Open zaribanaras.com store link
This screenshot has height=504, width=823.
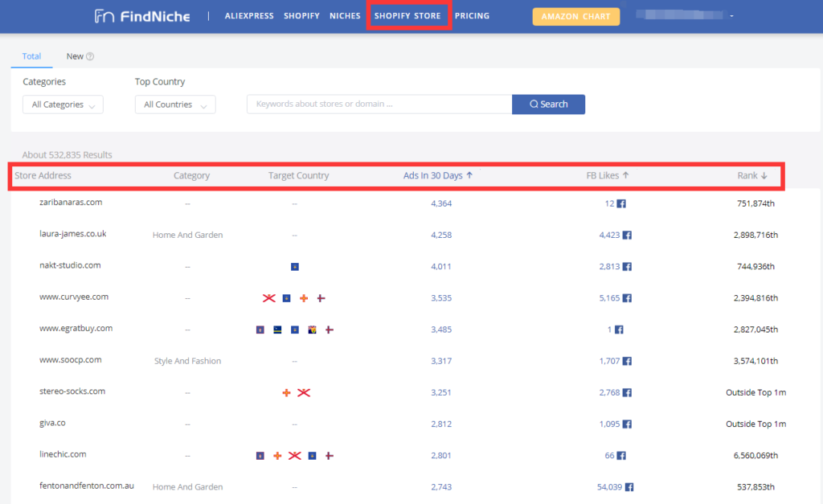tap(71, 202)
